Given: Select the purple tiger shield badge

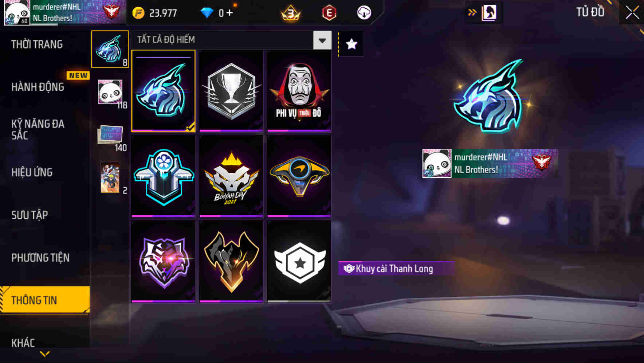Looking at the screenshot, I should pyautogui.click(x=164, y=262).
